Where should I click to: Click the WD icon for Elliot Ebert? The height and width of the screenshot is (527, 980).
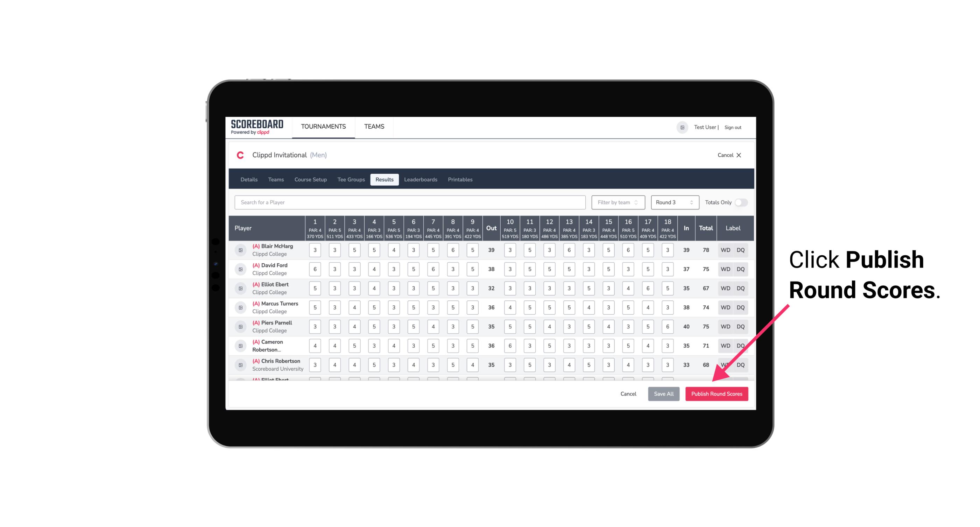click(726, 288)
